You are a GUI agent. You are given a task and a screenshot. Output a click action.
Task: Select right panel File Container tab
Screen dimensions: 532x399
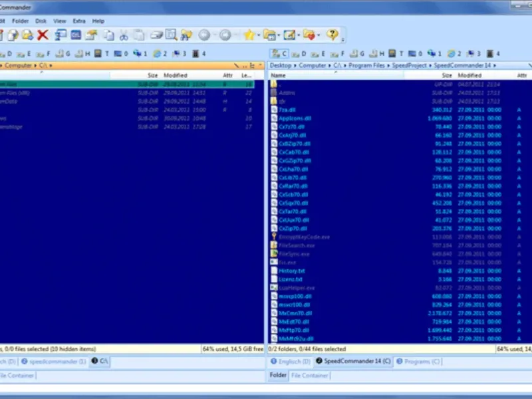point(309,375)
